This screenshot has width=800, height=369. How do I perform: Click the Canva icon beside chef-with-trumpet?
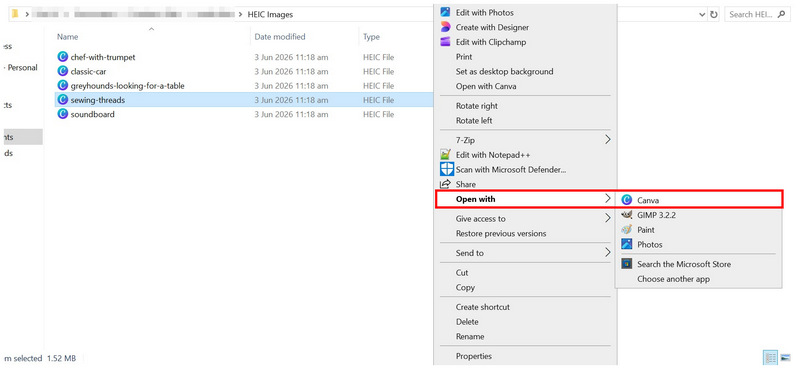tap(63, 57)
